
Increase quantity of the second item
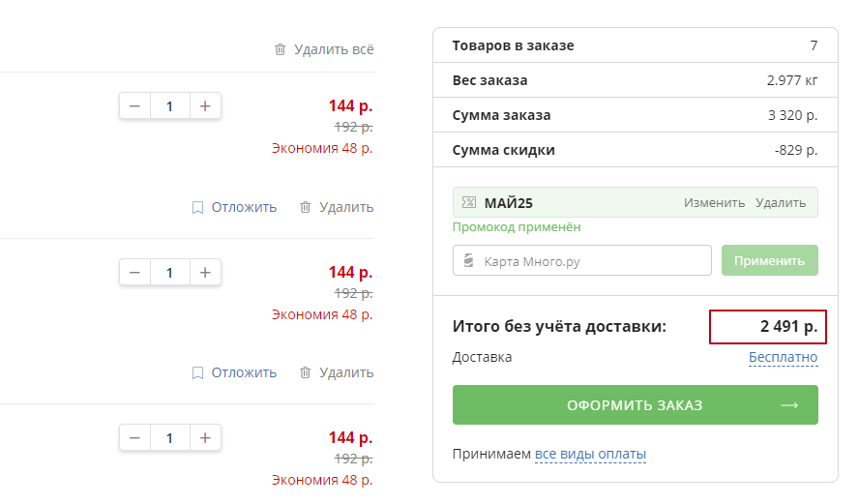205,273
